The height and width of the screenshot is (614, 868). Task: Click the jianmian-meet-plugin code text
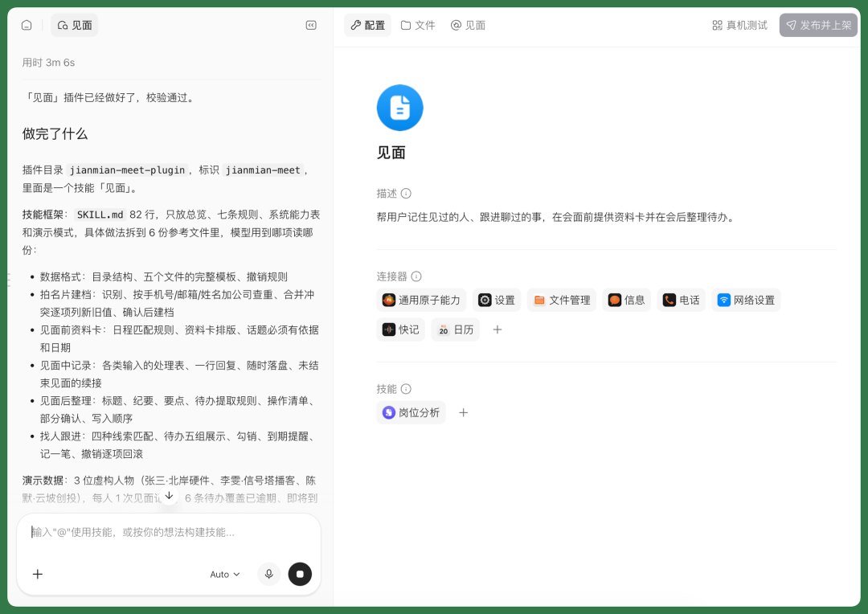[x=127, y=170]
